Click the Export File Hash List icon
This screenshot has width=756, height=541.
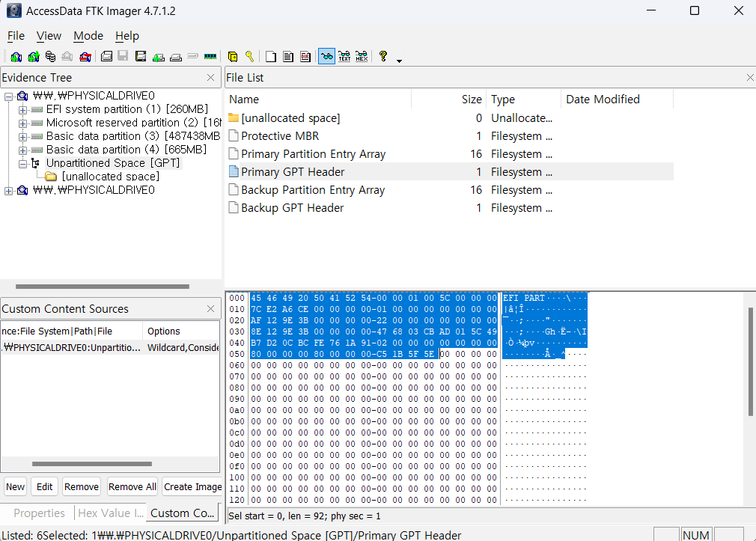click(288, 57)
